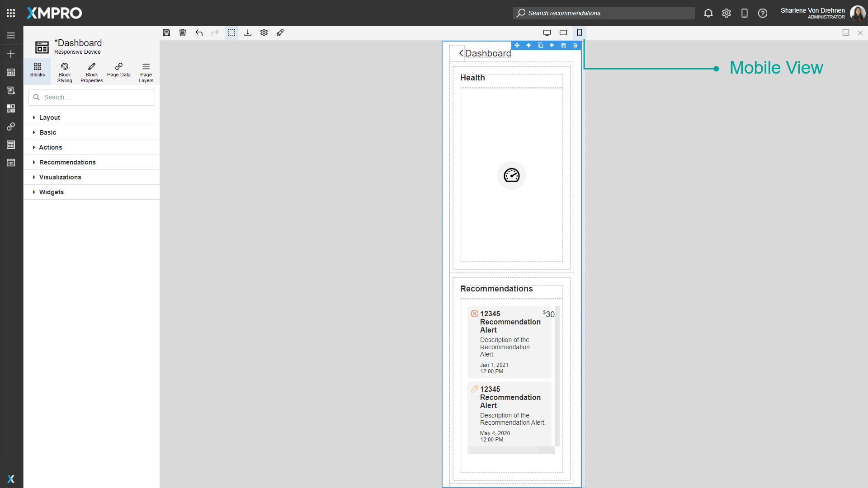Open the Page Layers tab
This screenshot has height=488, width=868.
click(x=146, y=71)
